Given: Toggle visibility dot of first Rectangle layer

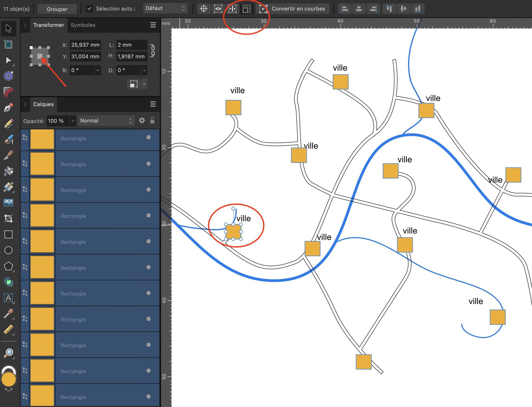Looking at the screenshot, I should tap(149, 137).
